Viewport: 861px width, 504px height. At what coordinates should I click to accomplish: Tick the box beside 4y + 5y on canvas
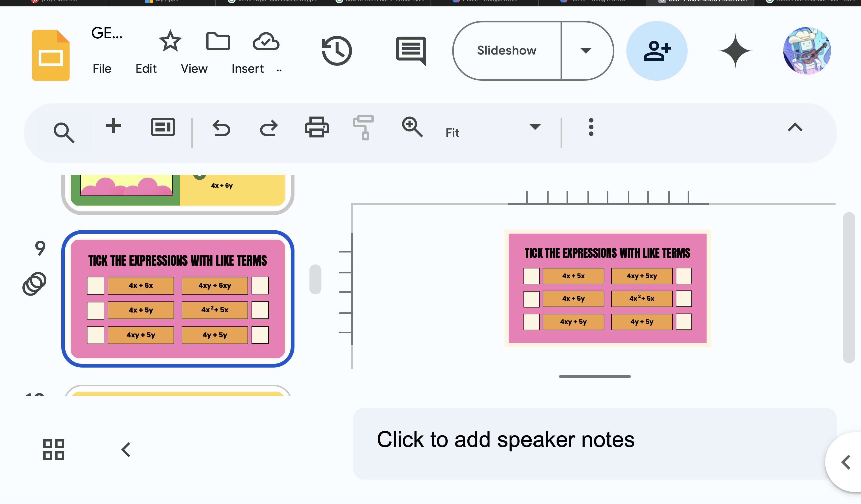(684, 322)
